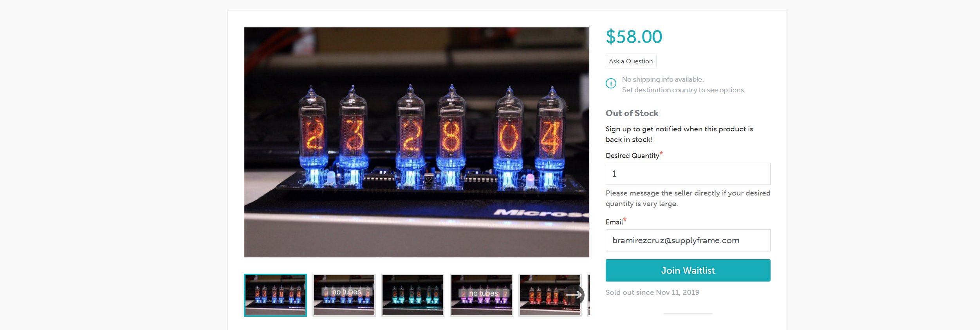The image size is (980, 330).
Task: Choose the teal-lit nixie clock thumbnail
Action: (x=413, y=295)
